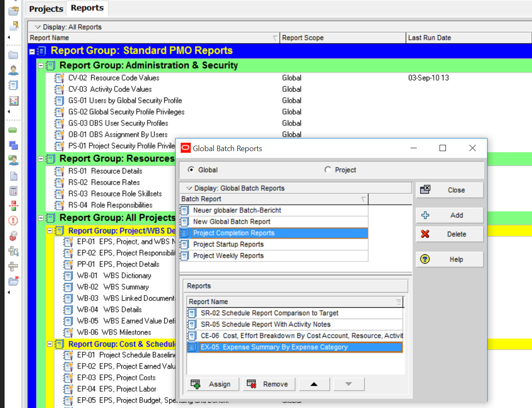Collapse the Standard PMO Reports group

32,52
